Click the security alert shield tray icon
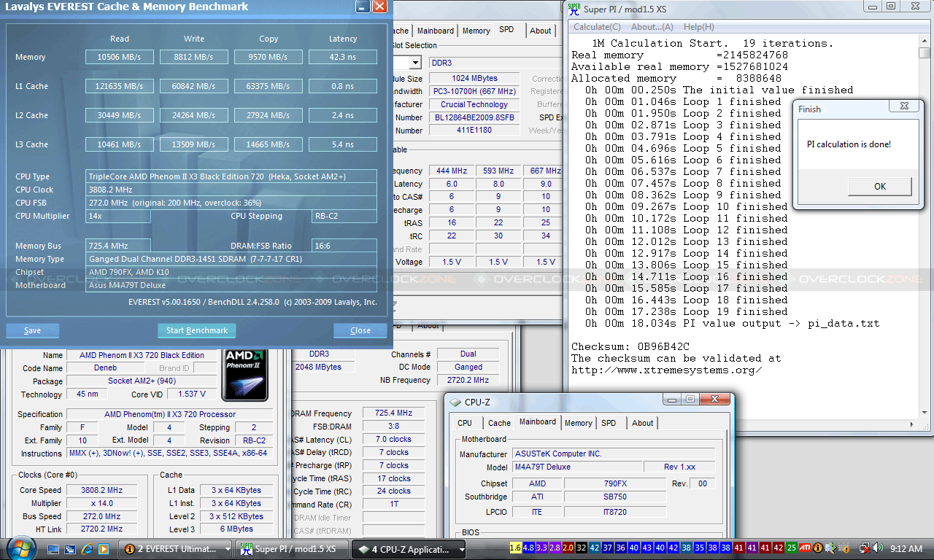Screen dimensions: 934x560 (844, 548)
